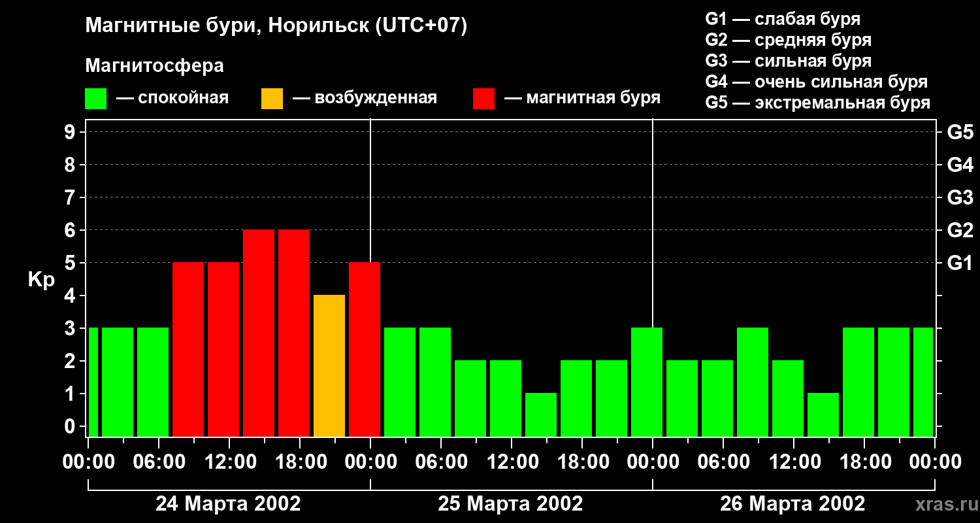
Task: Select the 'G2 — средняя буря' legend line
Action: [788, 40]
